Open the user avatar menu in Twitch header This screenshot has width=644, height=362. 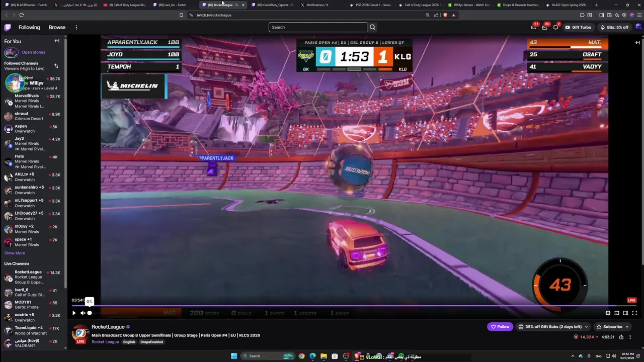coord(638,27)
